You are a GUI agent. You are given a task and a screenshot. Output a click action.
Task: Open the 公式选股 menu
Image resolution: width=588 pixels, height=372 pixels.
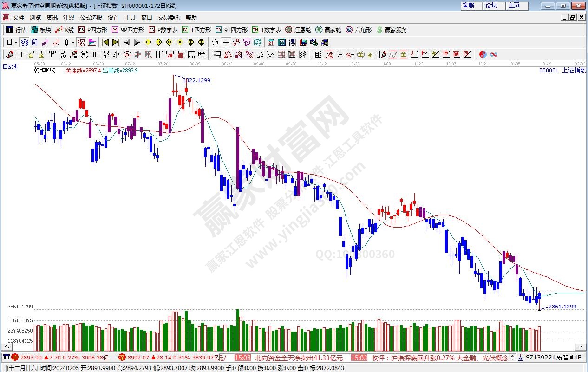(x=91, y=18)
